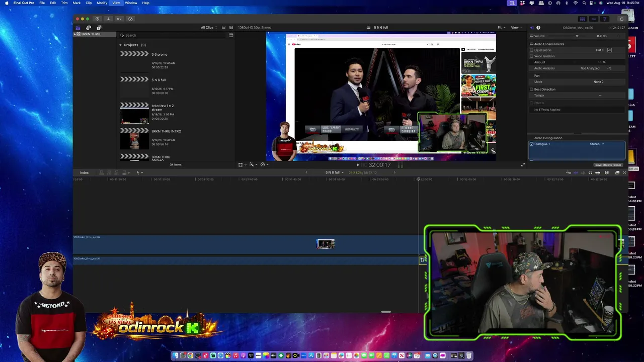Click the browser Search field
Screen dimensions: 644x362
click(174, 35)
